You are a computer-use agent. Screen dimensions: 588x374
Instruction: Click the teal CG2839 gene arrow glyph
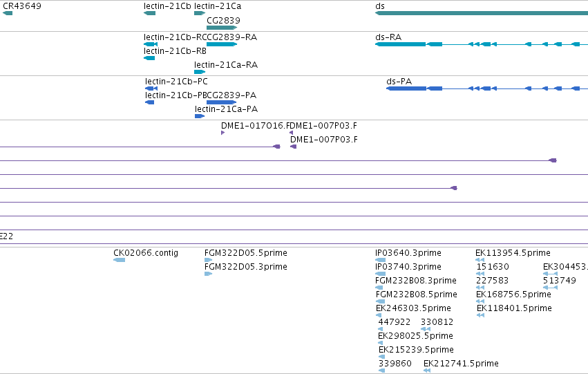point(222,28)
